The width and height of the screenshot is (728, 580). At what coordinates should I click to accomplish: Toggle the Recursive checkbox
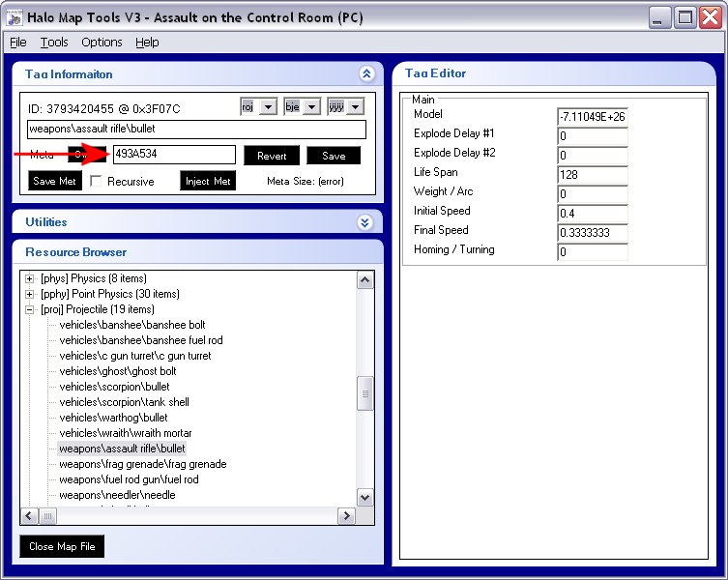pos(96,181)
